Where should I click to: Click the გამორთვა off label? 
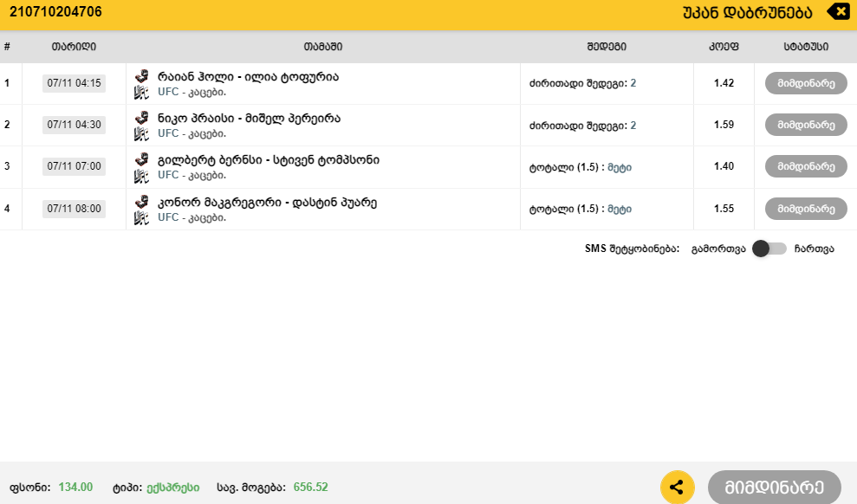[718, 249]
